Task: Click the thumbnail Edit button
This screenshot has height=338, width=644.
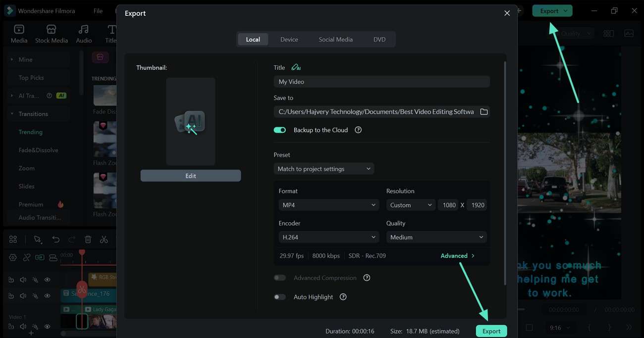Action: [x=191, y=176]
